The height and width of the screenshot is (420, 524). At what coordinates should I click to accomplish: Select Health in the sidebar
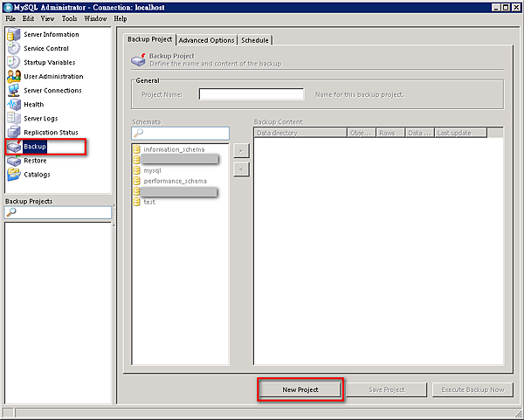coord(34,105)
